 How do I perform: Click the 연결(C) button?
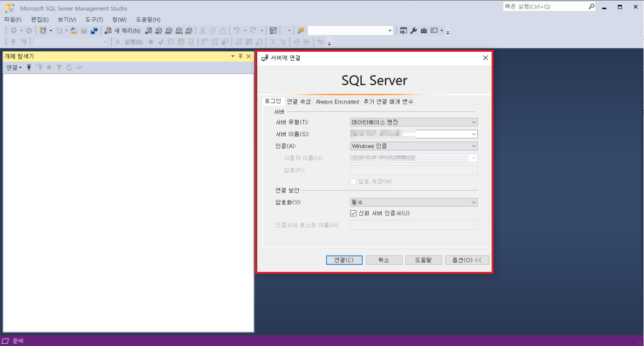(344, 260)
